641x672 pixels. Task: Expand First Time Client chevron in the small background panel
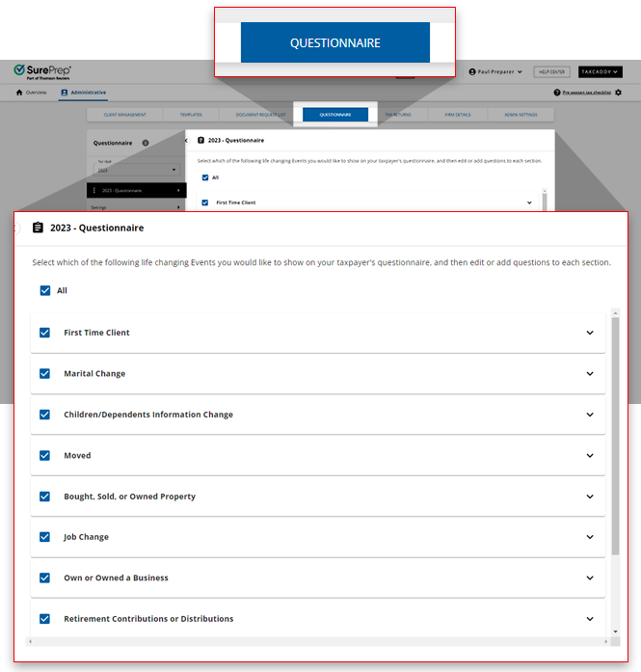[529, 202]
